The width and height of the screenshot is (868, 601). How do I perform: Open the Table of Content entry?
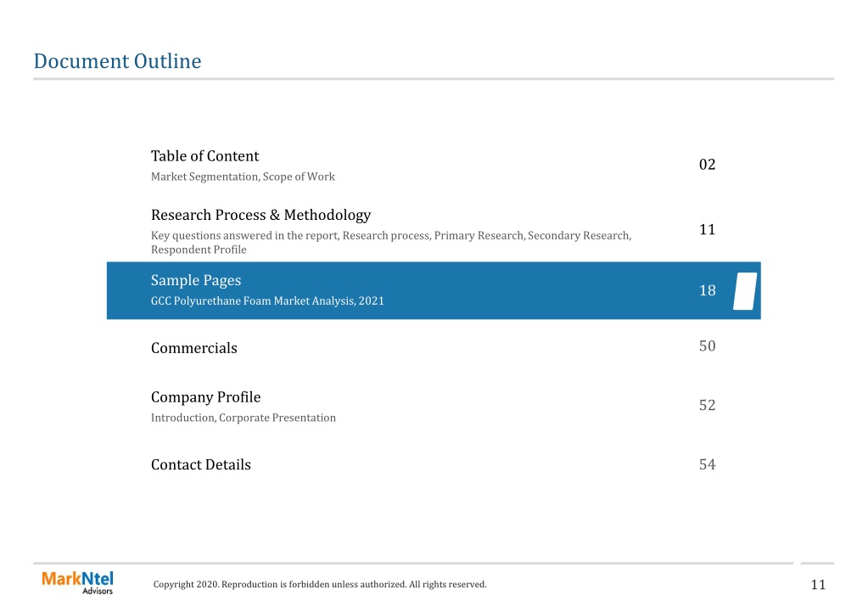[x=204, y=156]
